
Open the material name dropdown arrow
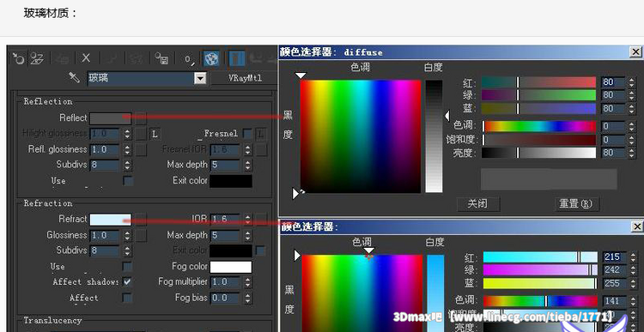tap(200, 78)
